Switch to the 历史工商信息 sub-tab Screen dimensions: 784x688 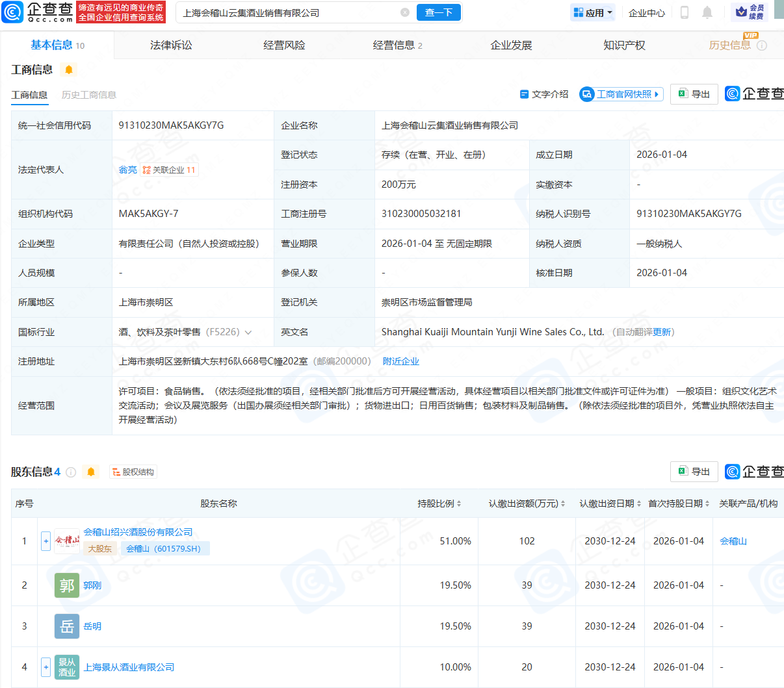(89, 95)
